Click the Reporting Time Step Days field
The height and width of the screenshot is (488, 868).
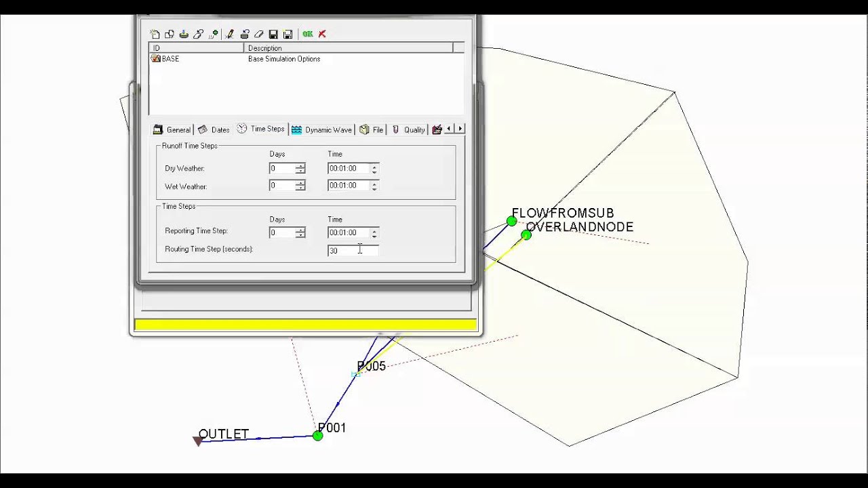[281, 232]
